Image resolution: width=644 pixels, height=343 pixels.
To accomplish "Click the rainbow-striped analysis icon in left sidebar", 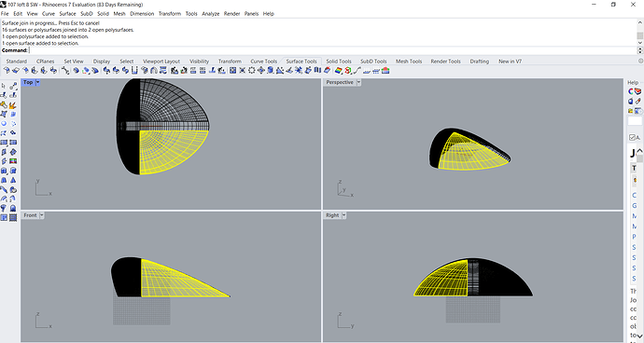I will (13, 161).
